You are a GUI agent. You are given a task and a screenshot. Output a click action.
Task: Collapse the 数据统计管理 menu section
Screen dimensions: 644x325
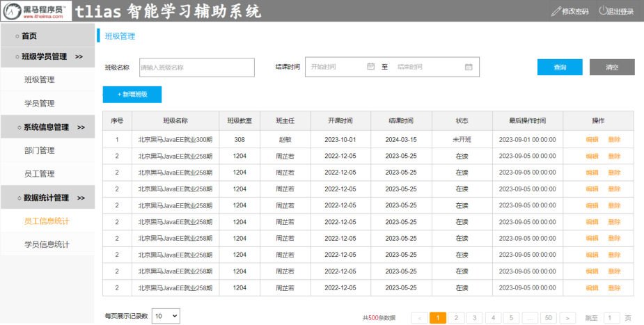click(x=47, y=198)
